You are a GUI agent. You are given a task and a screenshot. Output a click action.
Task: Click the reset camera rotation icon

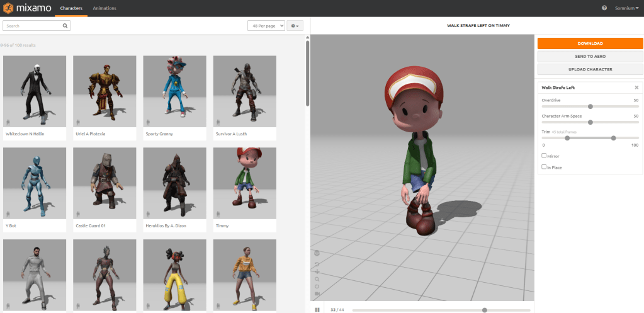tap(317, 263)
